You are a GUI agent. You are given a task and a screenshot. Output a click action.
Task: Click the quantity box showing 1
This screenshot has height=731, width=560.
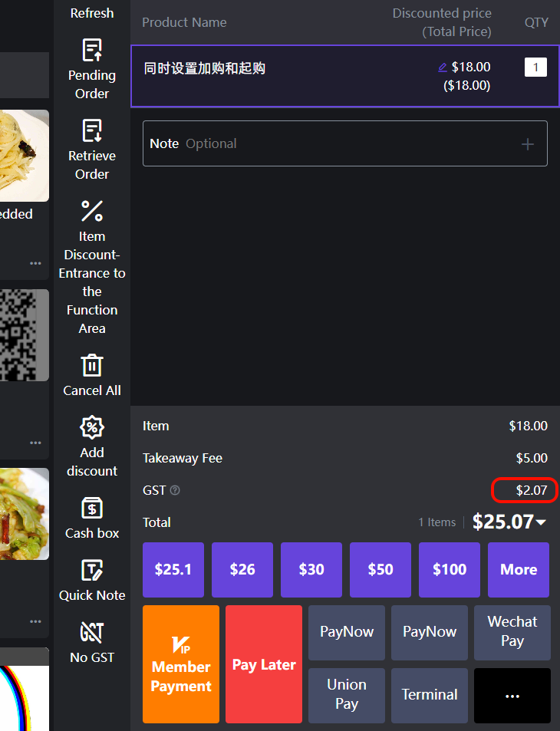535,68
